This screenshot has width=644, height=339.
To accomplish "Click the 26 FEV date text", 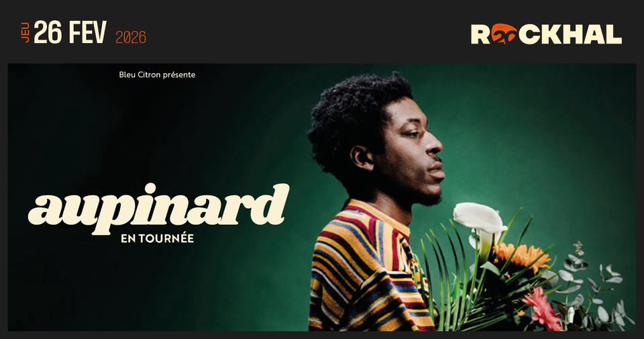I will 70,32.
